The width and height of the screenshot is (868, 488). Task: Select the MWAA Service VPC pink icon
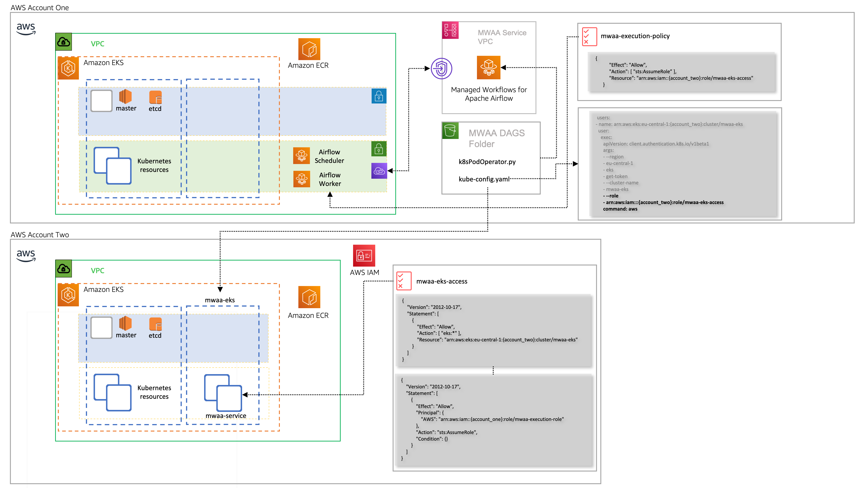coord(451,30)
